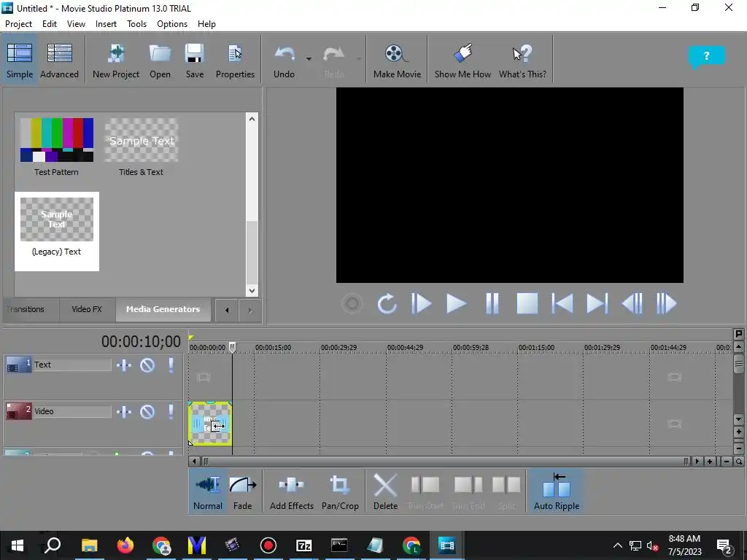Pause the preview playback
This screenshot has width=747, height=560.
(492, 303)
